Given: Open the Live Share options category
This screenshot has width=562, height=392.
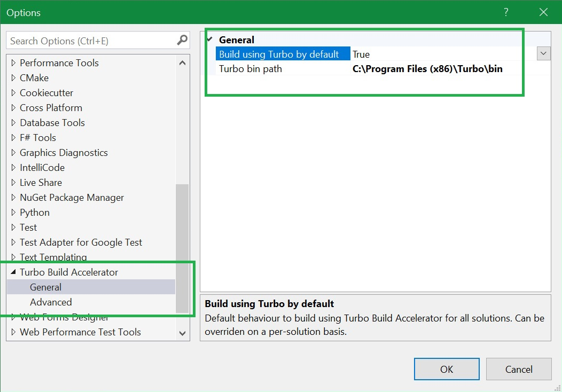Looking at the screenshot, I should (x=41, y=183).
